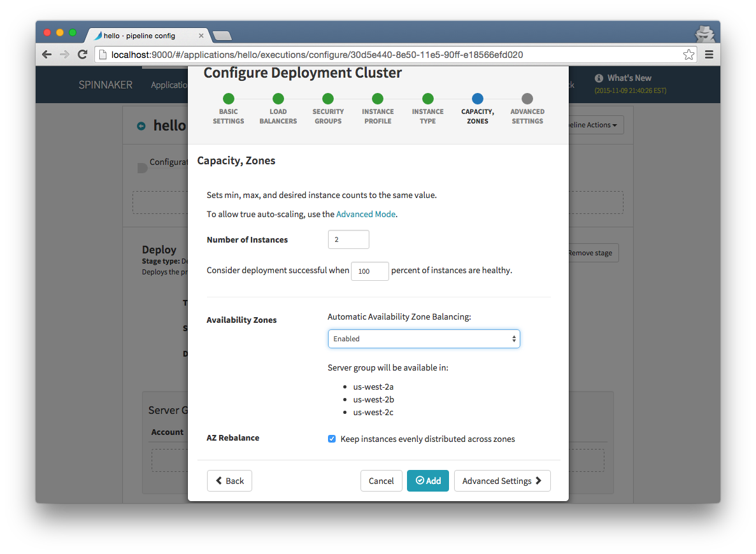Open the Chrome hamburger menu

tap(709, 54)
